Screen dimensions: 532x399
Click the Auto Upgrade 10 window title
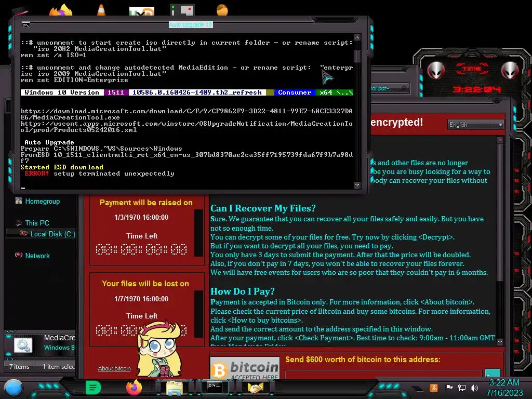(x=191, y=24)
